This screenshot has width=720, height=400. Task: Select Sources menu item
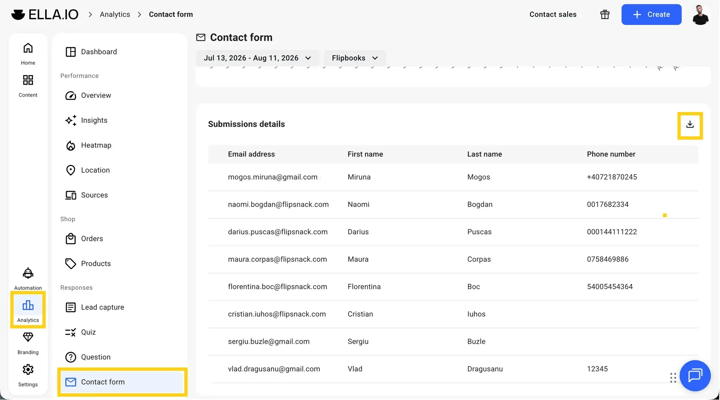122,195
